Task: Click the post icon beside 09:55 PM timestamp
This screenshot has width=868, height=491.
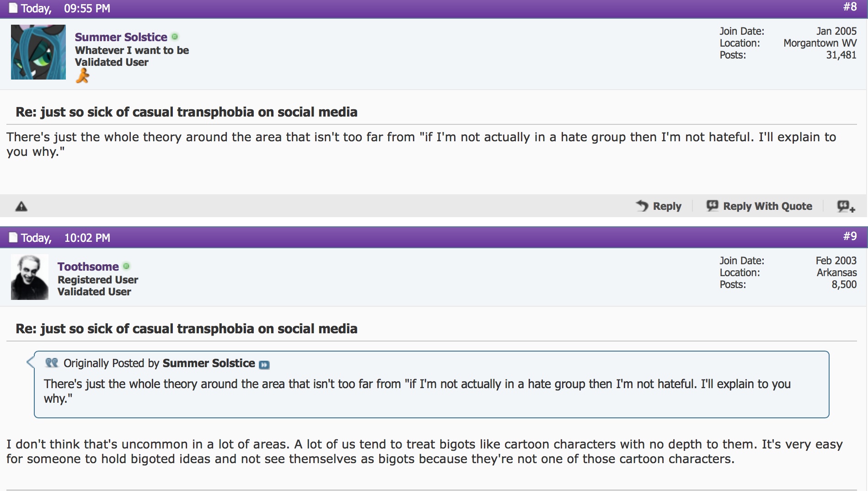Action: click(x=13, y=8)
